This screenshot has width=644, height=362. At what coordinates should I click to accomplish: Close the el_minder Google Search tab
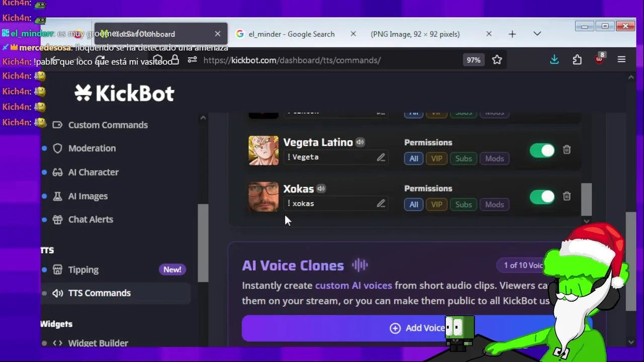pos(353,34)
